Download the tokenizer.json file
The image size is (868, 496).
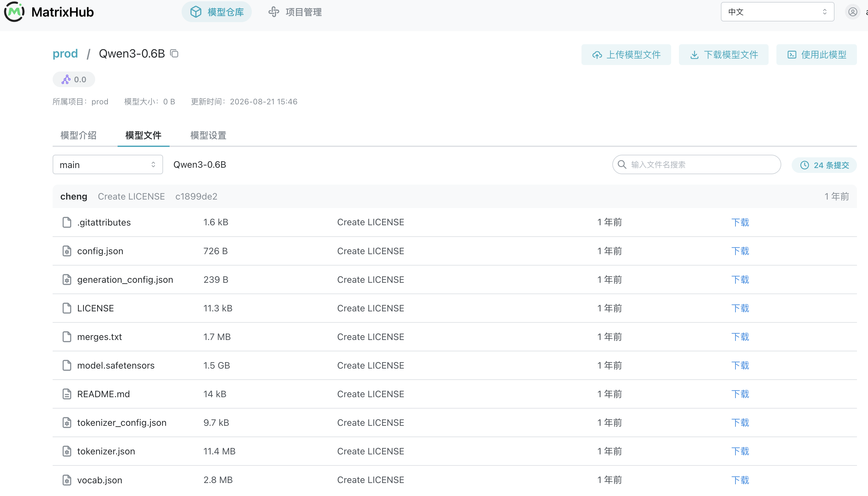pyautogui.click(x=740, y=451)
